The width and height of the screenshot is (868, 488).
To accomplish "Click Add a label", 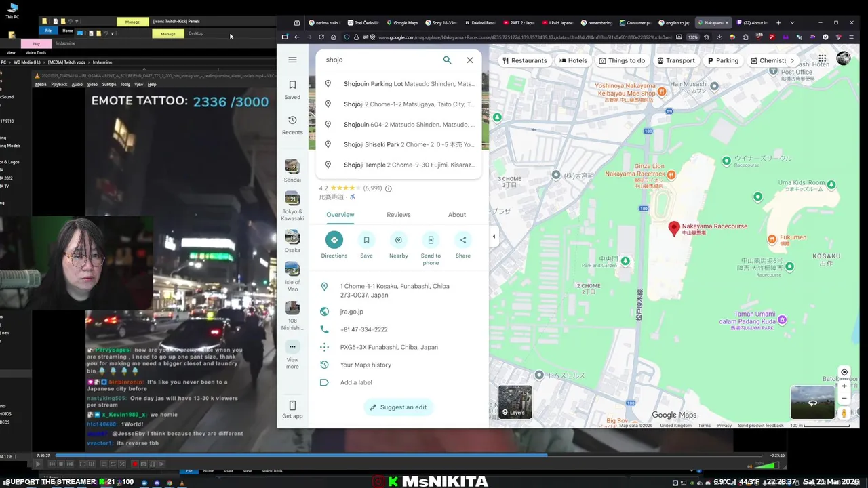I will [356, 382].
